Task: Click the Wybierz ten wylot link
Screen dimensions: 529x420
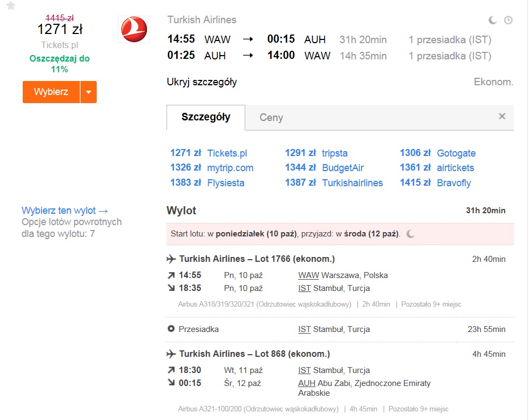Action: tap(65, 211)
